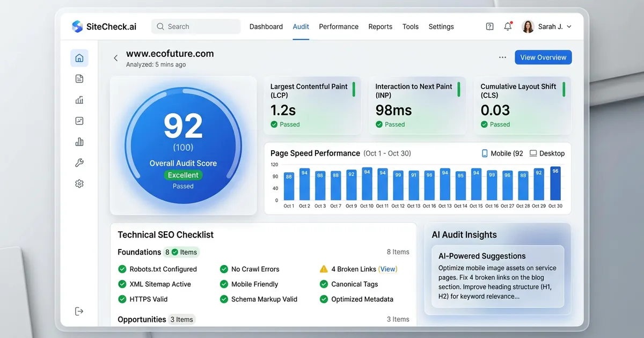644x338 pixels.
Task: Click the CLS Passed check icon
Action: (485, 124)
